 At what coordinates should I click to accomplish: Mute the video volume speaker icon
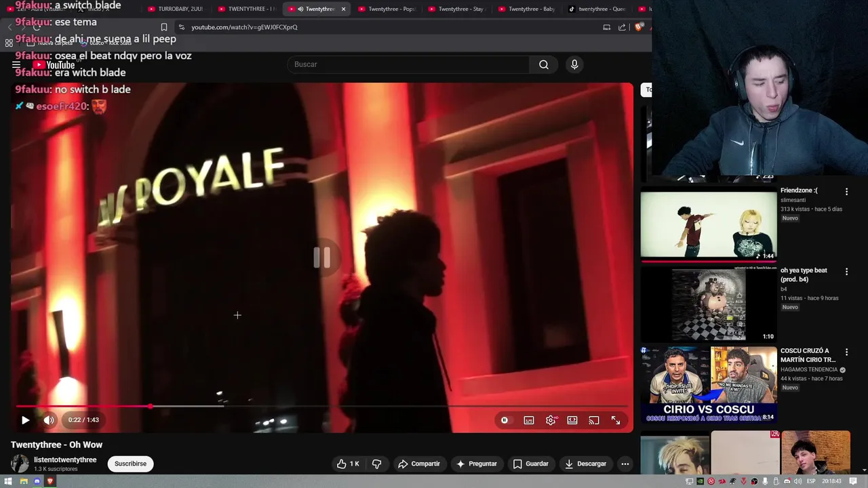click(x=49, y=420)
